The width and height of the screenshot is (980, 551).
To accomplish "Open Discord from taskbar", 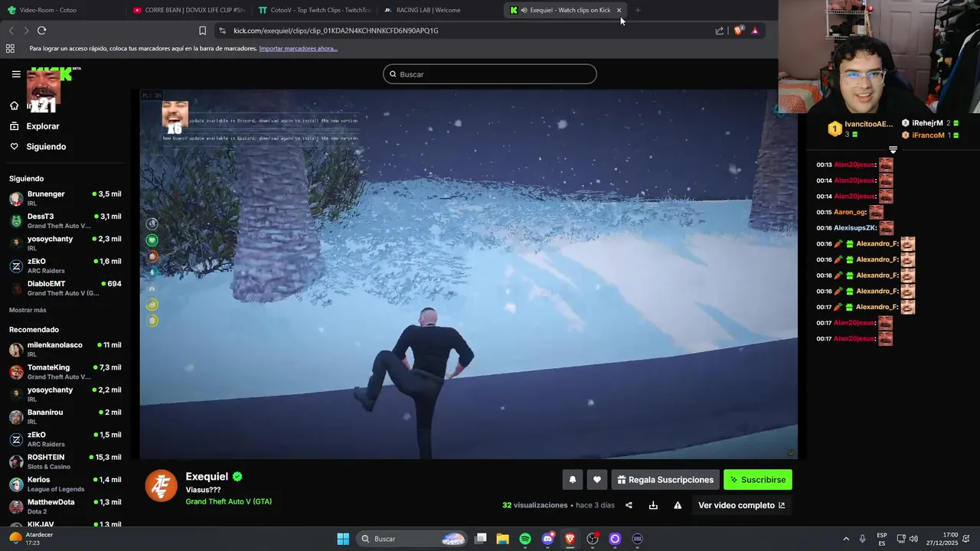I will (x=547, y=539).
